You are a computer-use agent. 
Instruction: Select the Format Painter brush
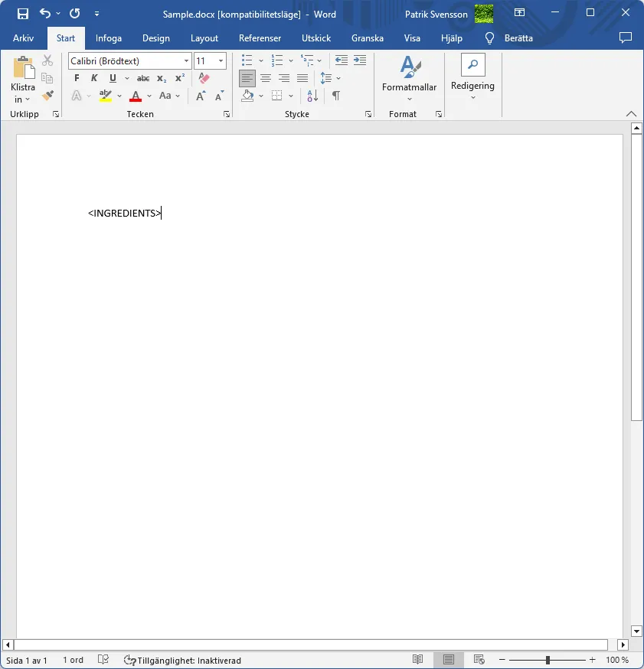47,96
